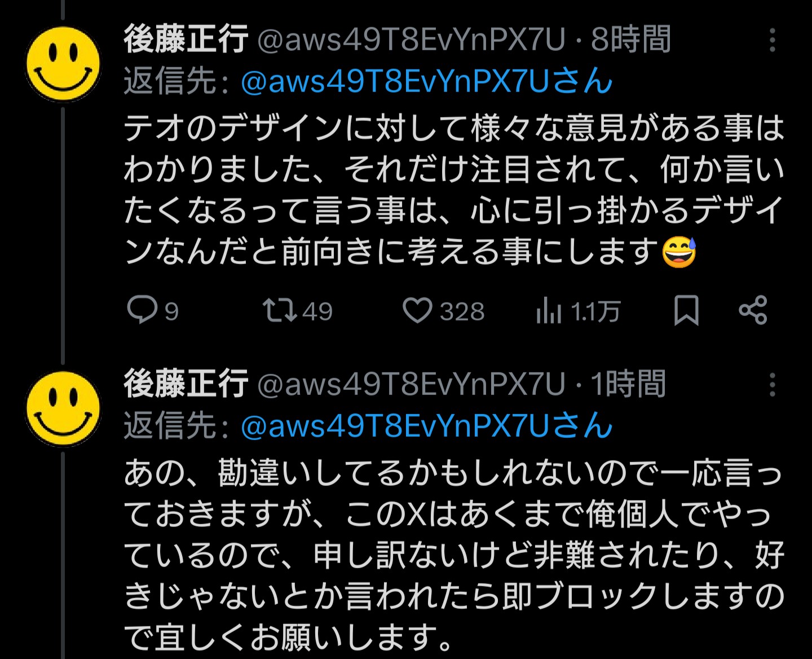Open the smiley avatar on the 8時間 tweet
This screenshot has width=812, height=659.
63,64
